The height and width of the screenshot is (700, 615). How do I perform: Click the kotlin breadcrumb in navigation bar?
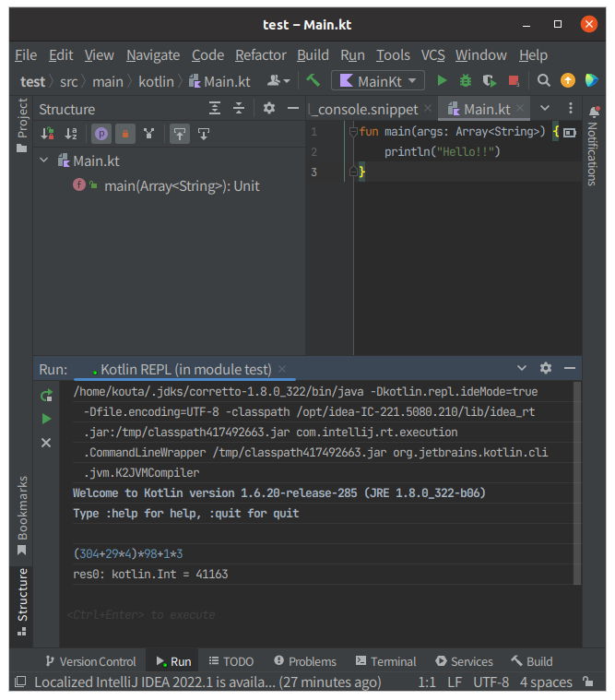pyautogui.click(x=156, y=82)
